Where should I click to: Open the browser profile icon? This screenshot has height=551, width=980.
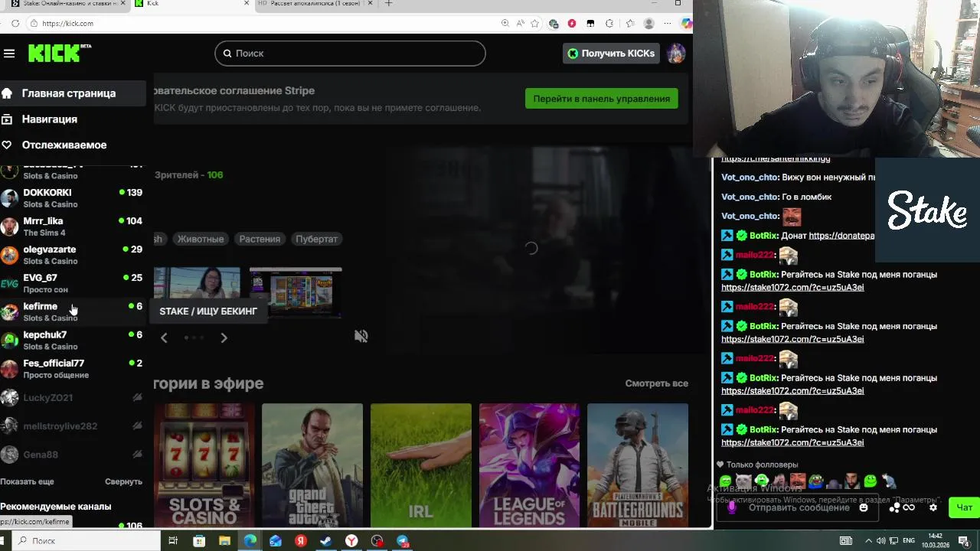[649, 24]
